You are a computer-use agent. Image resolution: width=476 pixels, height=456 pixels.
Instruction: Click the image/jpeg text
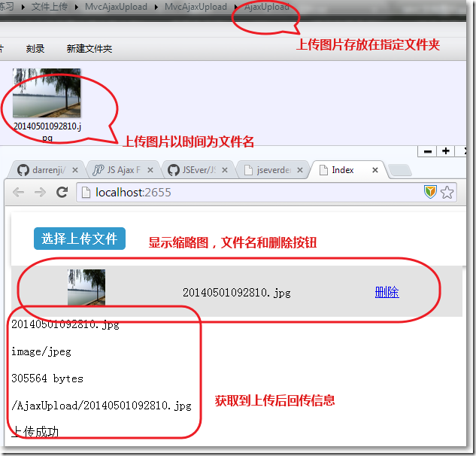41,352
